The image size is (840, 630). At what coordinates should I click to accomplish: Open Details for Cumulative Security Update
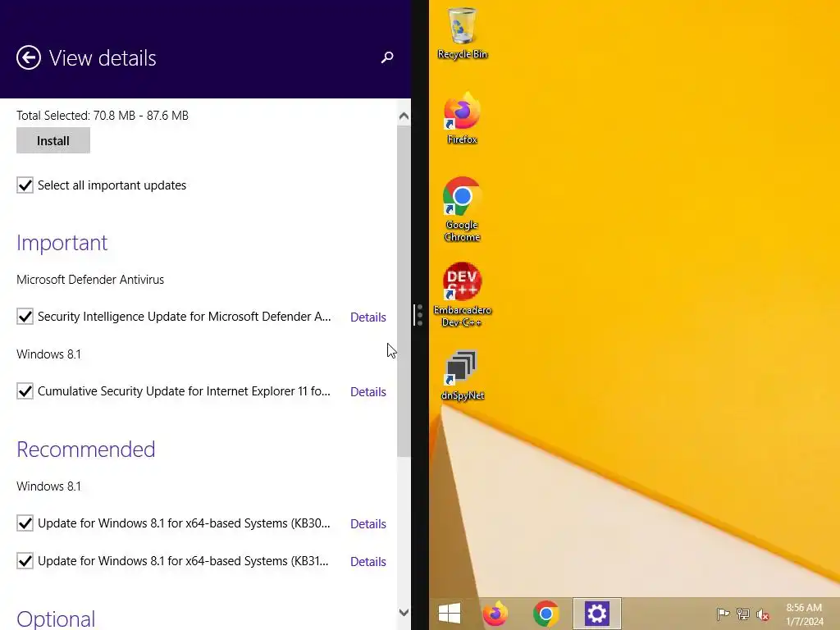pos(368,391)
